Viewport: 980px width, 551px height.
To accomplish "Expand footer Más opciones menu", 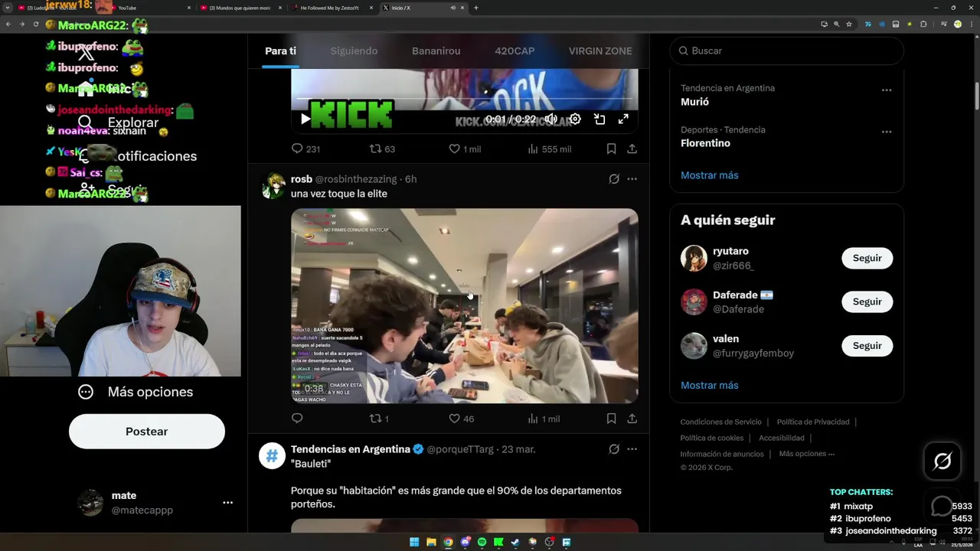I will click(x=807, y=454).
